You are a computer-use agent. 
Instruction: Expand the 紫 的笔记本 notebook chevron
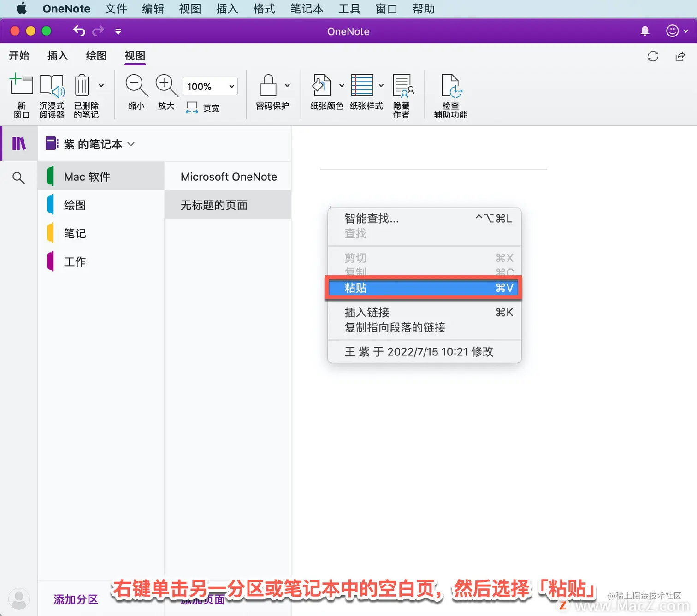(x=131, y=144)
